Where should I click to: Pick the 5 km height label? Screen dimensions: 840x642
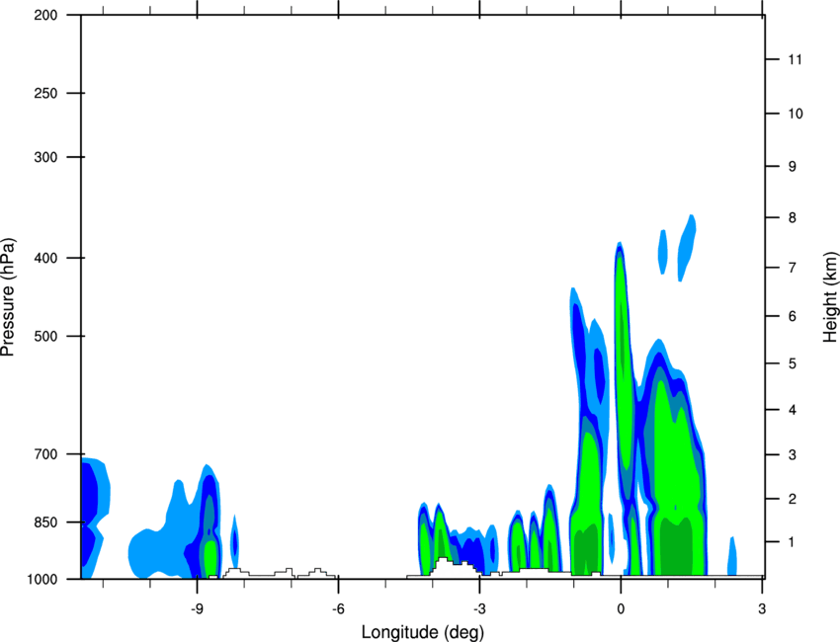[x=793, y=363]
